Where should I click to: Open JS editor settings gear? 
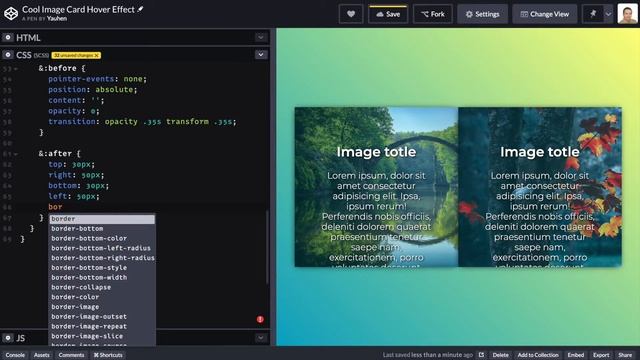pyautogui.click(x=8, y=338)
